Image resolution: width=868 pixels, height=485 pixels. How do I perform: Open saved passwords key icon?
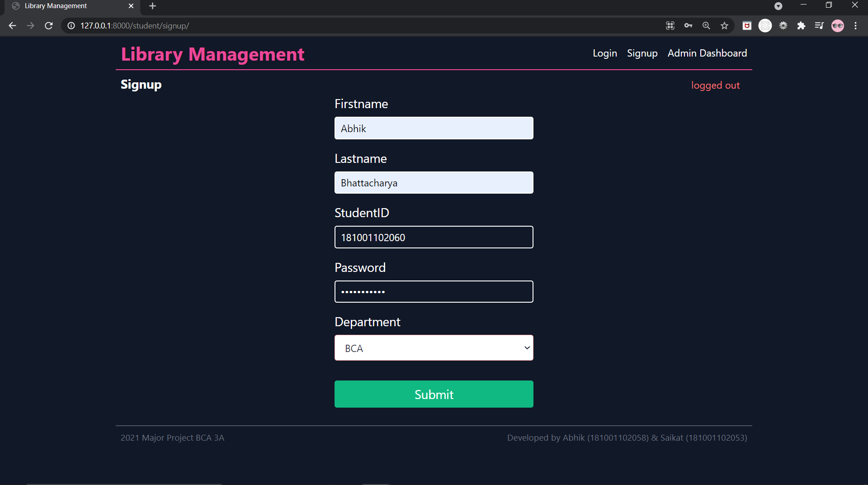[x=688, y=26]
